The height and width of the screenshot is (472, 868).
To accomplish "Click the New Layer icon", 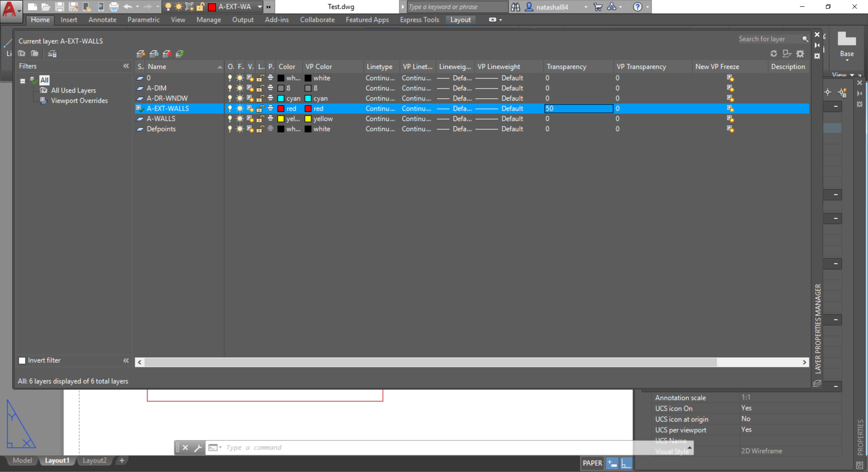I will click(x=140, y=54).
